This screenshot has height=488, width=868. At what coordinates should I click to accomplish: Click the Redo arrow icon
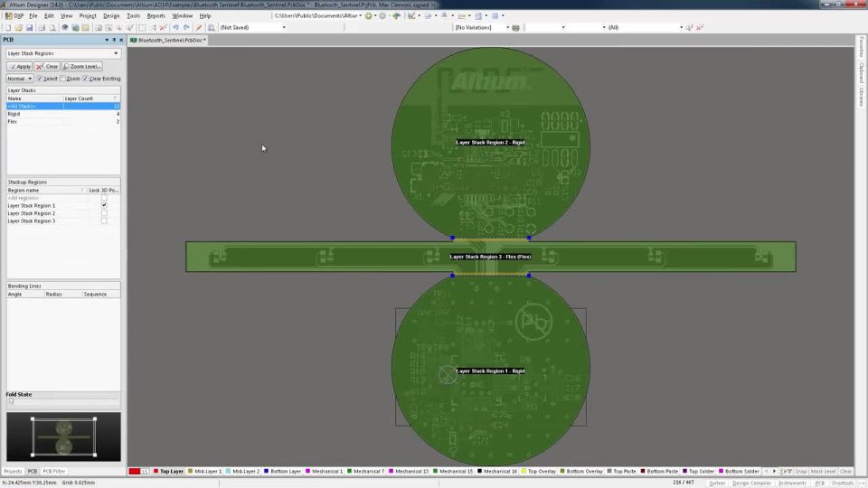[186, 27]
